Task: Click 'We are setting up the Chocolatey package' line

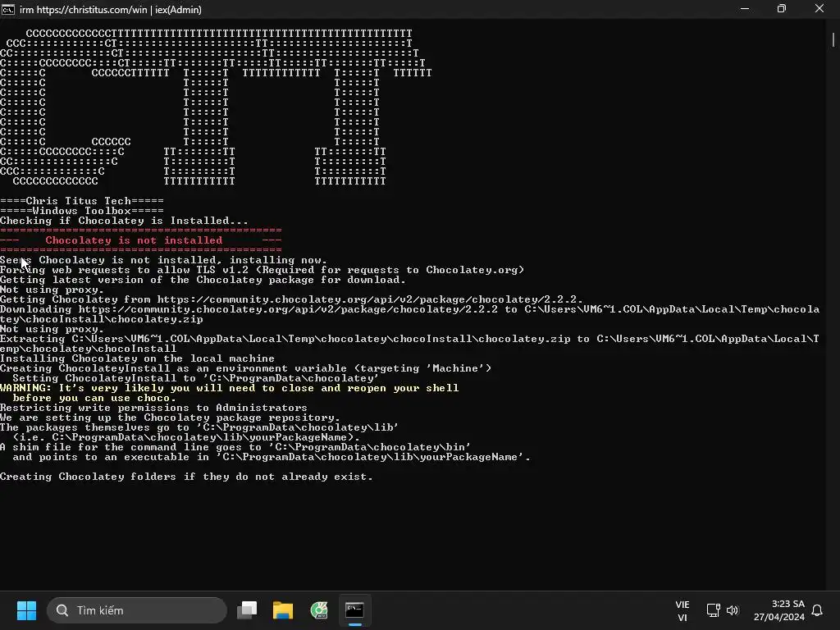Action: 170,418
